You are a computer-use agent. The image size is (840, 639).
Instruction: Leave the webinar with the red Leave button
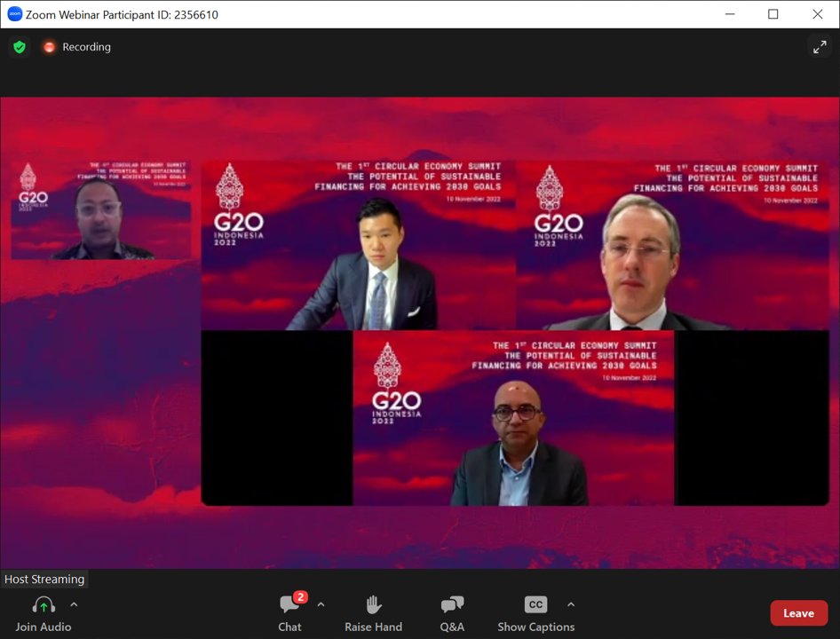pyautogui.click(x=799, y=613)
